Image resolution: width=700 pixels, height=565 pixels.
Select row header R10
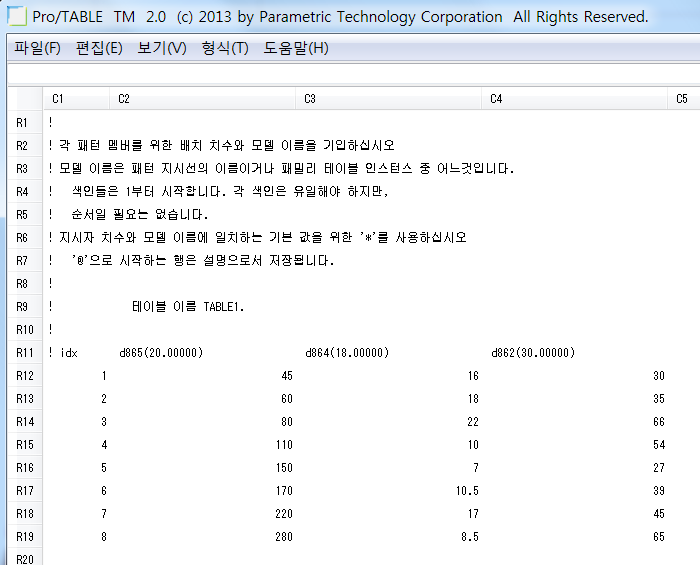(25, 329)
